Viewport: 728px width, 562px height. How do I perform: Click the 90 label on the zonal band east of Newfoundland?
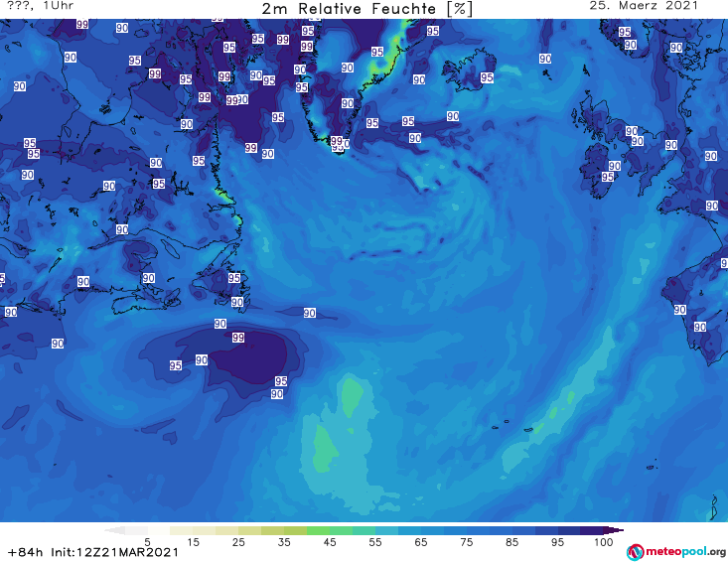[x=310, y=313]
